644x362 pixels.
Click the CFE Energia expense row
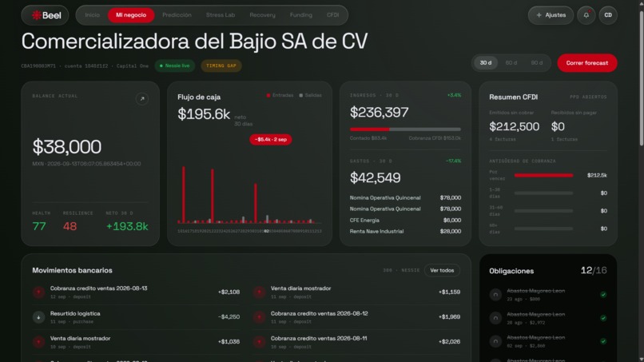405,221
